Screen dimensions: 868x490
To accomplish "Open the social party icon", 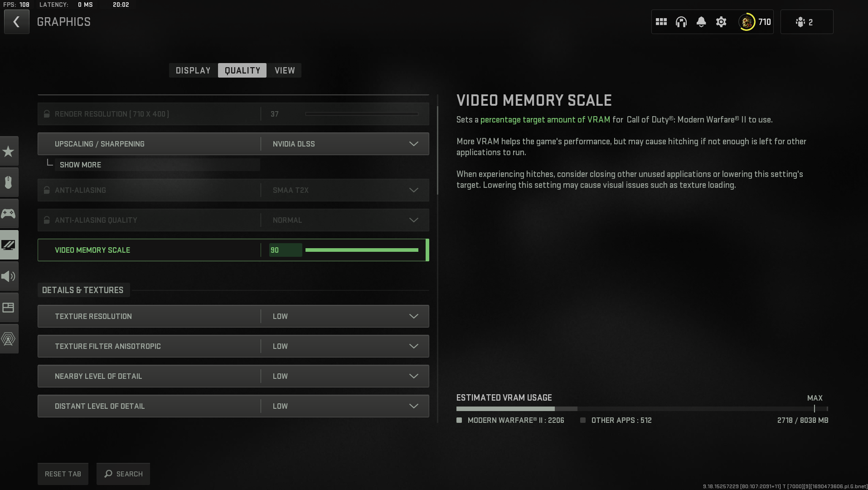I will click(x=807, y=22).
